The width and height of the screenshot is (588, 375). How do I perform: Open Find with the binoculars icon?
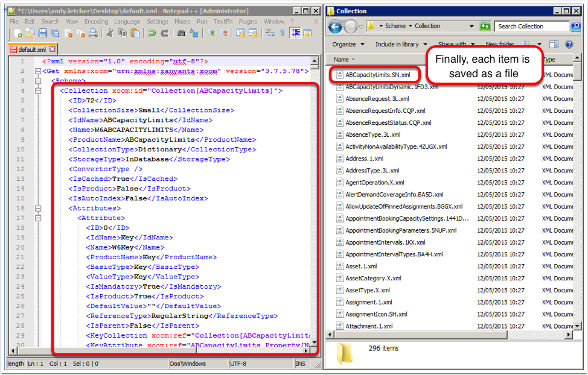(182, 34)
